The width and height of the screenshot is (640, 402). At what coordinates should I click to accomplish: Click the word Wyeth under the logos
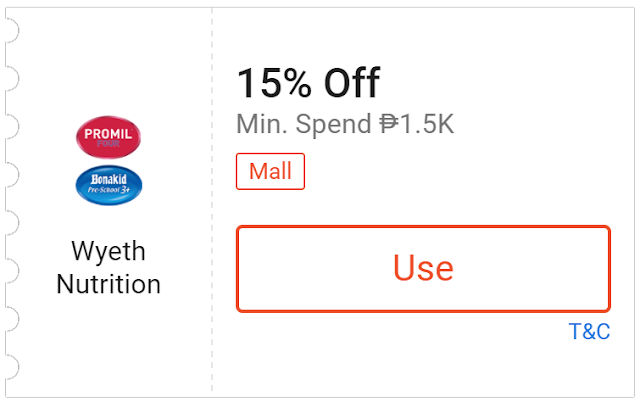[108, 250]
